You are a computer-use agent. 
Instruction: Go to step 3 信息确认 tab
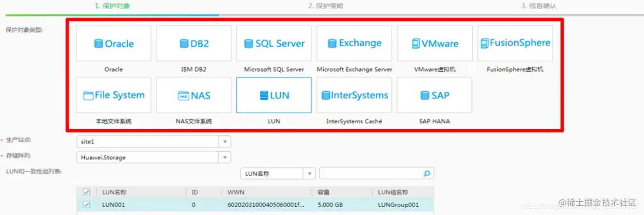coord(539,6)
